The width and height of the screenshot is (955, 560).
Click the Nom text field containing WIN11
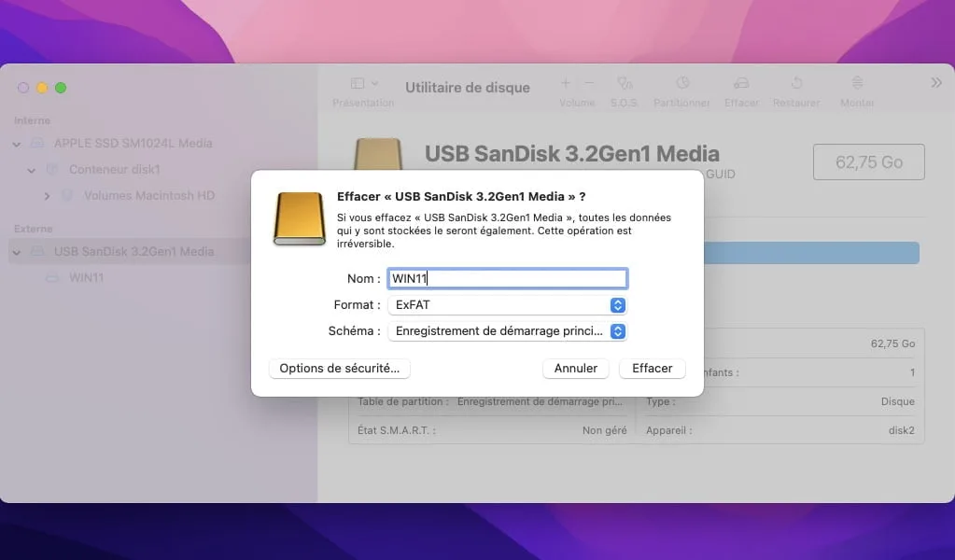507,278
